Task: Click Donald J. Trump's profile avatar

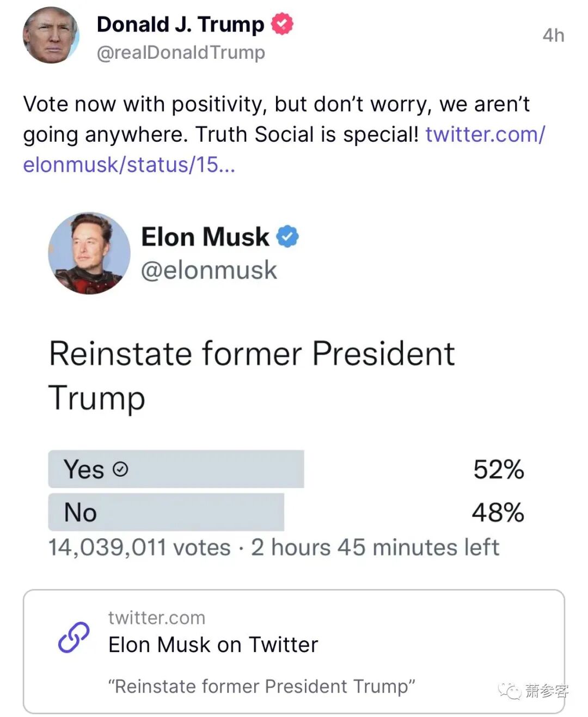Action: [x=50, y=36]
